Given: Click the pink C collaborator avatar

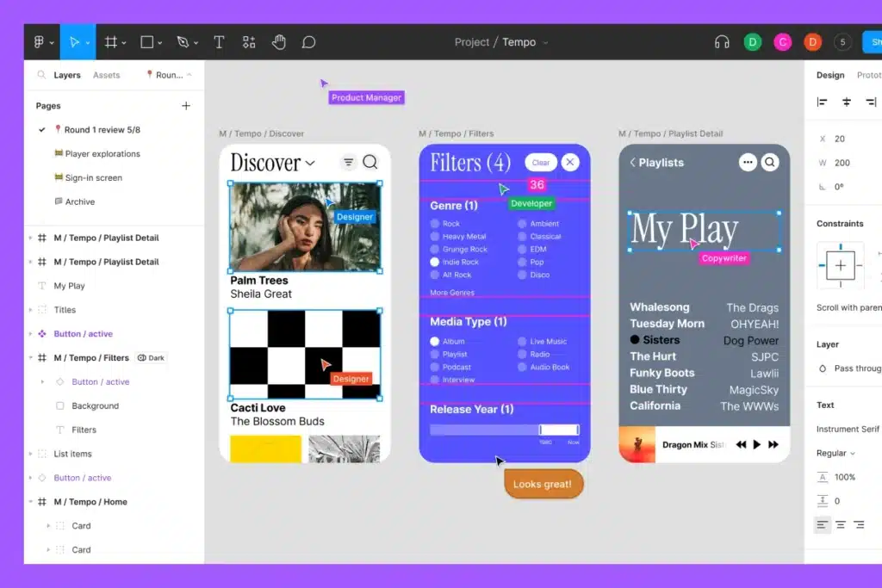Looking at the screenshot, I should pyautogui.click(x=782, y=42).
